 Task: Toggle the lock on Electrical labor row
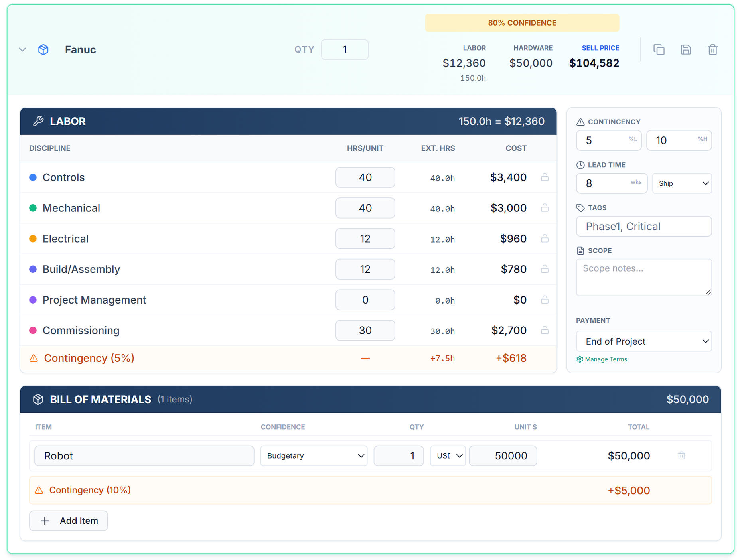[x=545, y=239]
